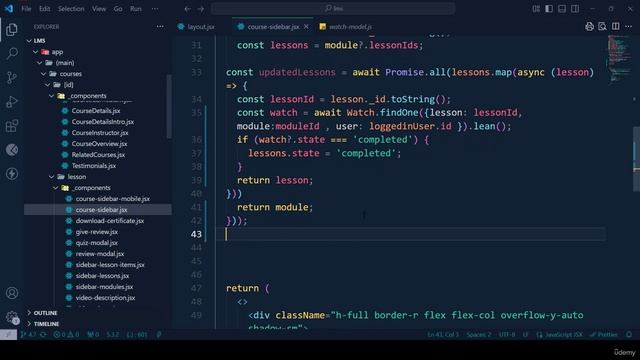This screenshot has height=360, width=640.
Task: Toggle the secondary side bar layout icon
Action: 575,9
